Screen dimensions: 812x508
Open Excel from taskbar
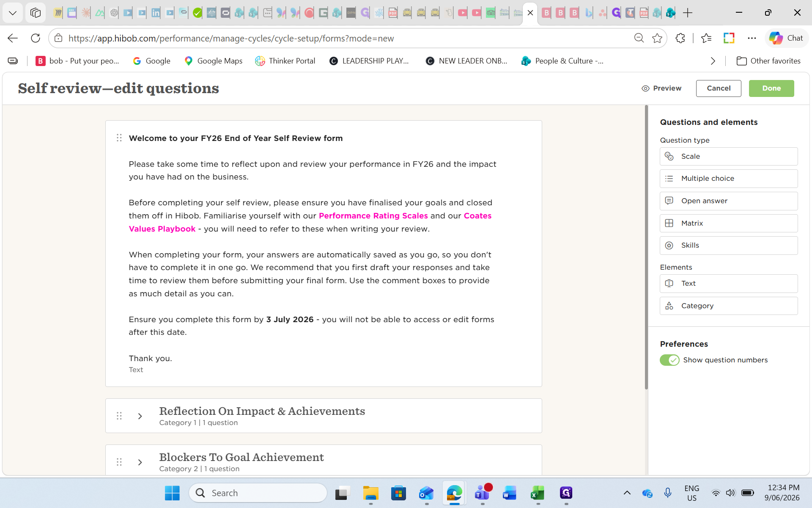[x=538, y=493]
